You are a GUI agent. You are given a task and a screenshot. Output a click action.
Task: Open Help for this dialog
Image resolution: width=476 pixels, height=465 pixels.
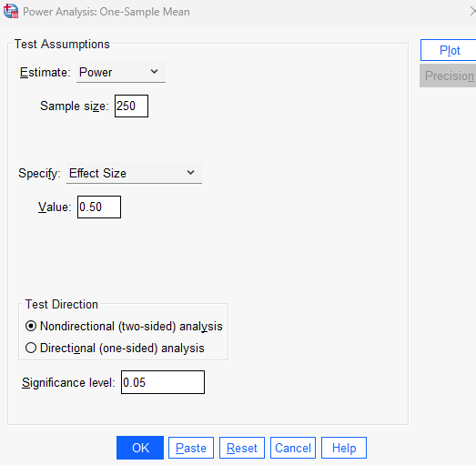click(344, 448)
